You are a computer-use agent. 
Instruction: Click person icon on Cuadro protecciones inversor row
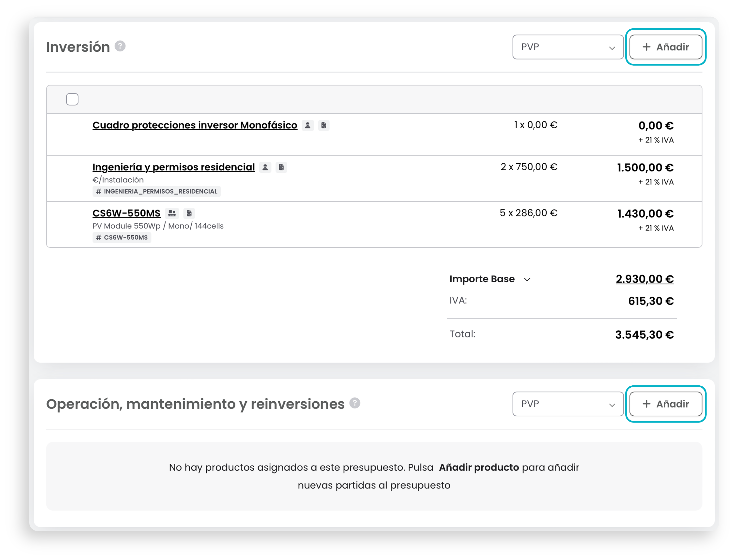pyautogui.click(x=308, y=125)
